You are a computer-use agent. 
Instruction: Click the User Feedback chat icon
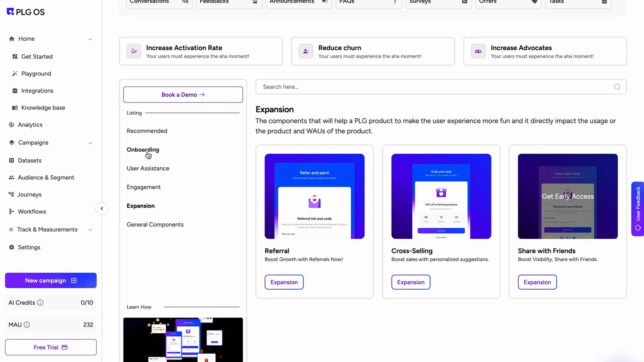coord(638,228)
